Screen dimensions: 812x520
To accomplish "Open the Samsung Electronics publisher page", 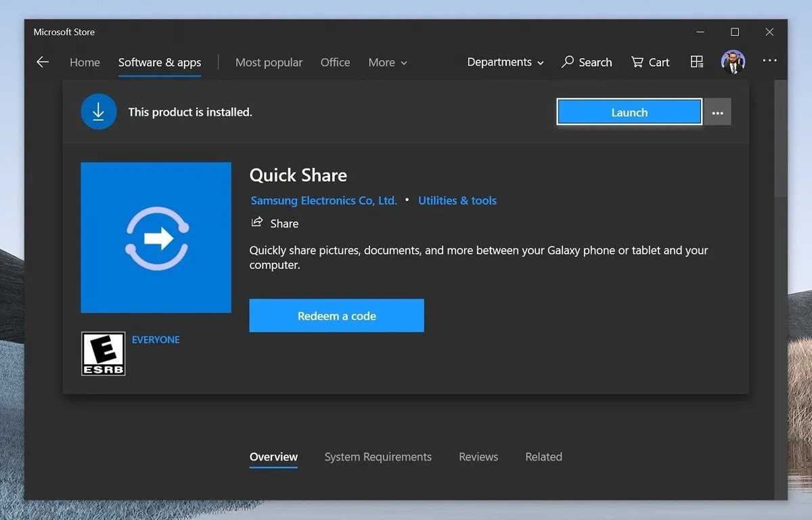I will (323, 200).
